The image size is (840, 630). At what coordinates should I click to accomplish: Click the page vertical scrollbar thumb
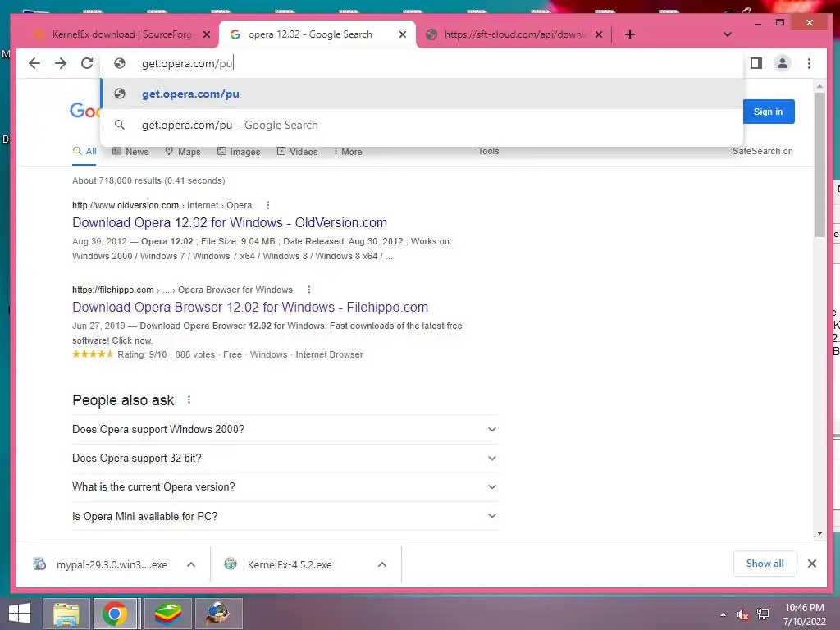[x=819, y=164]
